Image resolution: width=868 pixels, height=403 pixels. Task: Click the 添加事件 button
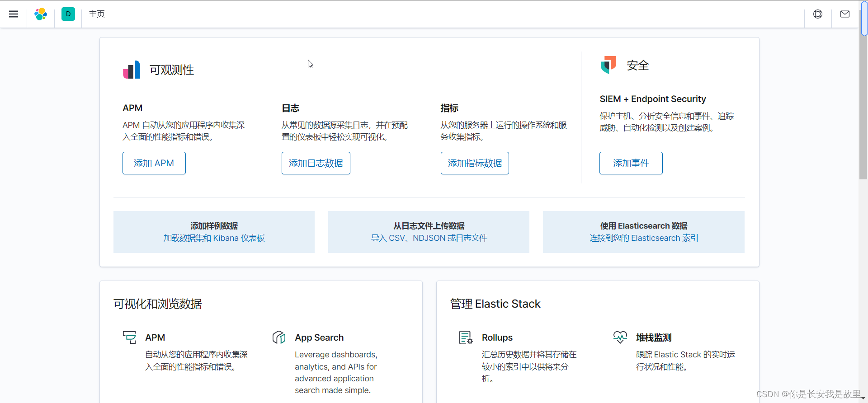pyautogui.click(x=631, y=163)
